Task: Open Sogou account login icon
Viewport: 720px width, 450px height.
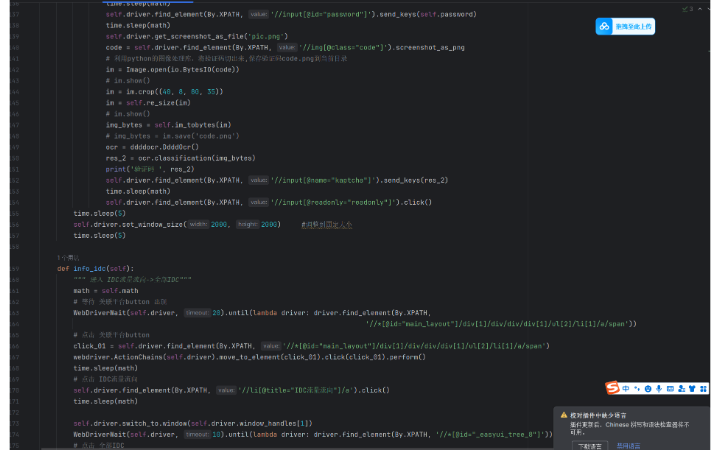Action: click(x=681, y=389)
